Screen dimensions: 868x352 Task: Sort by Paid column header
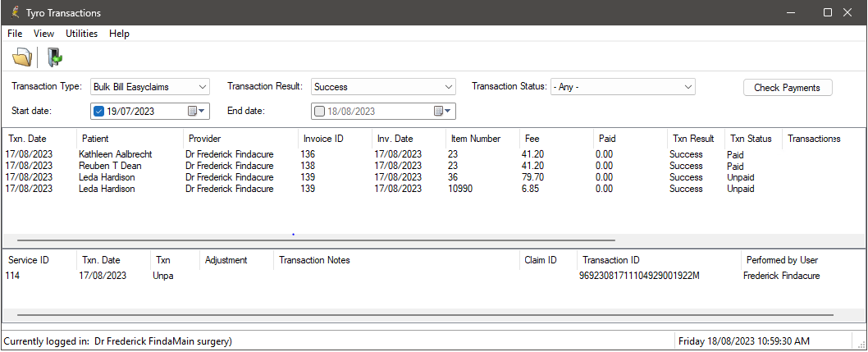pyautogui.click(x=630, y=139)
